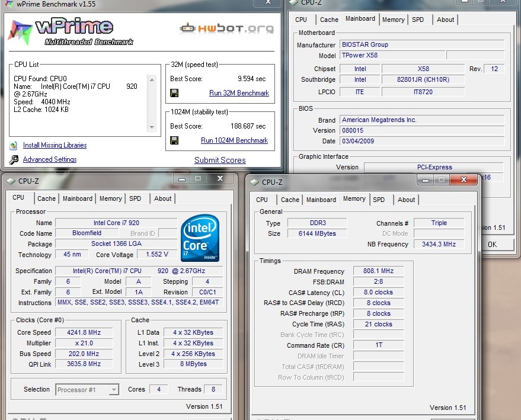This screenshot has width=521, height=420.
Task: Click the Install Missing Libraries icon
Action: point(14,145)
